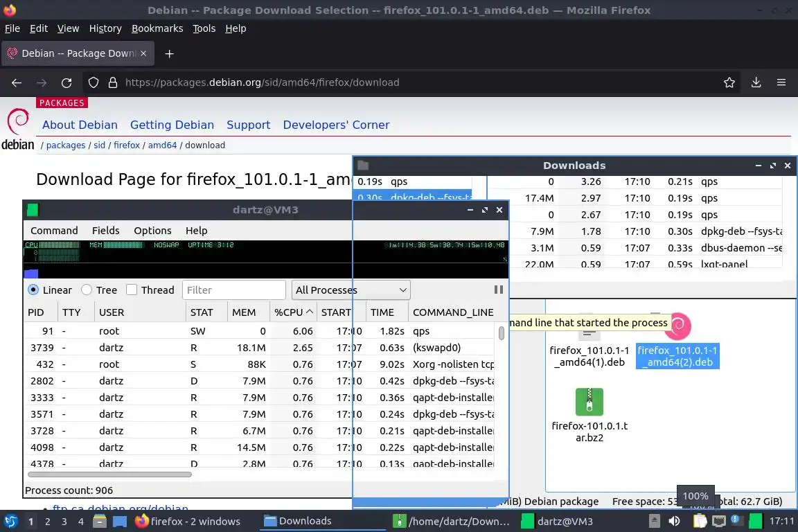This screenshot has height=532, width=798.
Task: Select firefox_101.0.1-1_amd64(2).deb file icon
Action: (x=678, y=326)
